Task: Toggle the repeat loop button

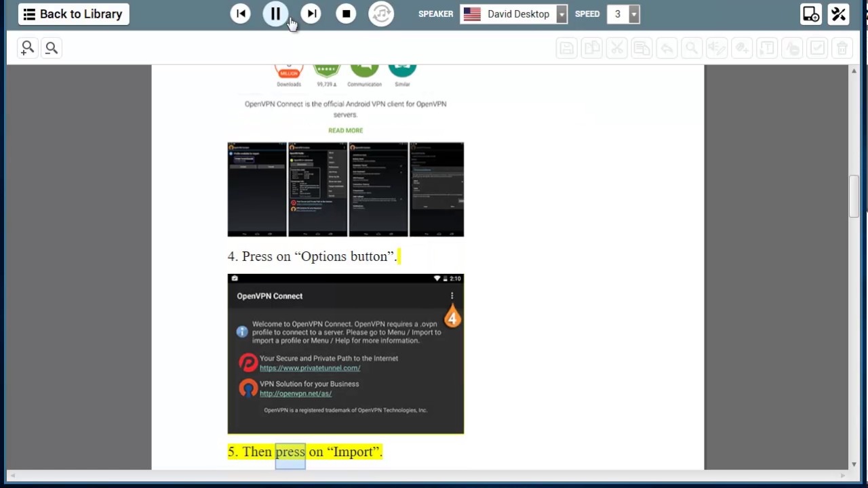Action: (x=381, y=14)
